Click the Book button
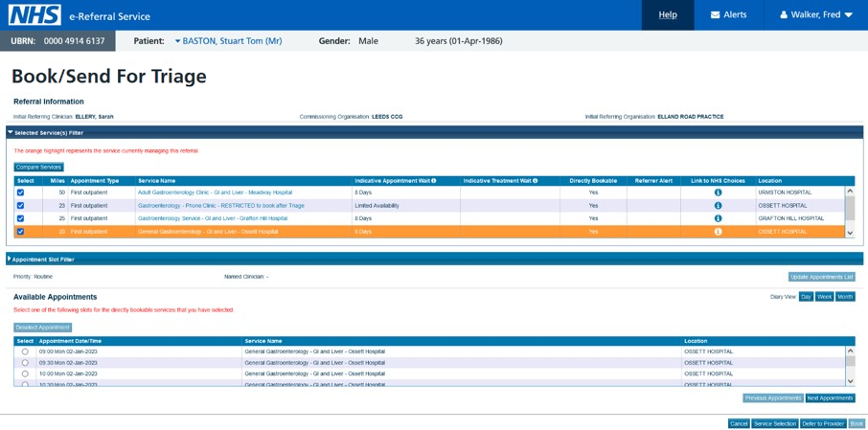This screenshot has height=430, width=868. [857, 424]
